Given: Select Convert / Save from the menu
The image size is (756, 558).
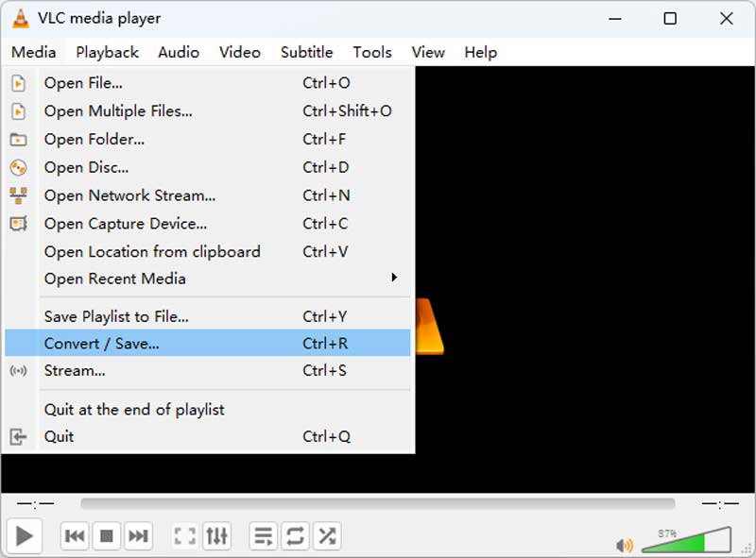Looking at the screenshot, I should [99, 343].
